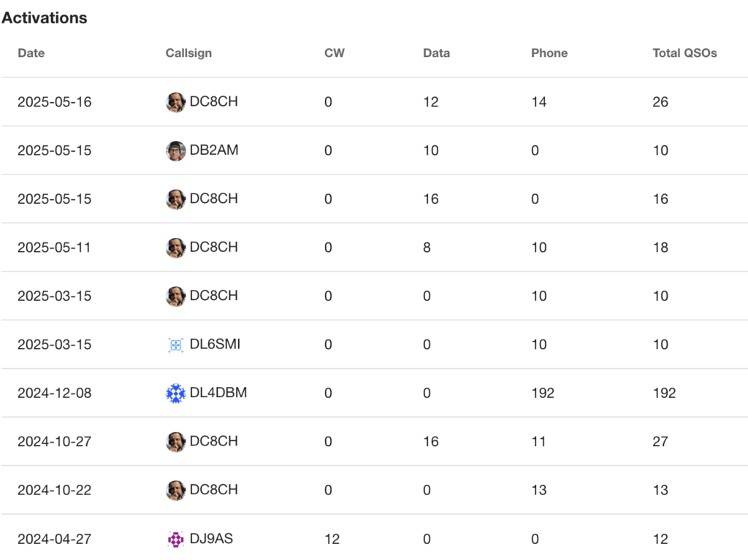Click DB2AM avatar photo
748x560 pixels.
[175, 150]
